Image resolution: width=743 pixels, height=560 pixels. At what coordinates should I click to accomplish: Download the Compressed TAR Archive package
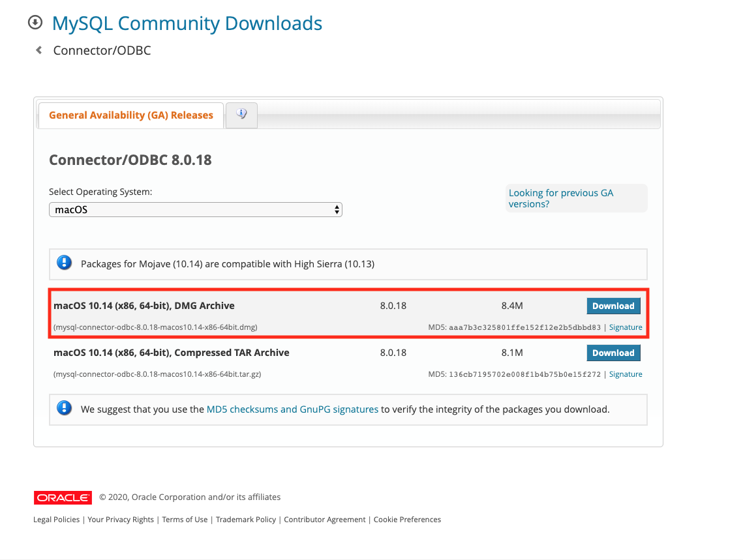pyautogui.click(x=613, y=353)
